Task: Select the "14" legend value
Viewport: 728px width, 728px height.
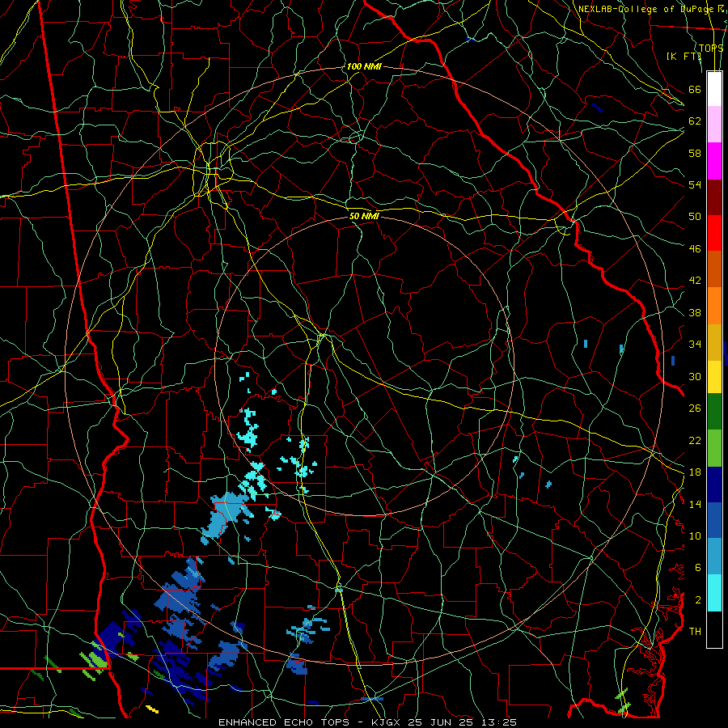Action: 695,505
